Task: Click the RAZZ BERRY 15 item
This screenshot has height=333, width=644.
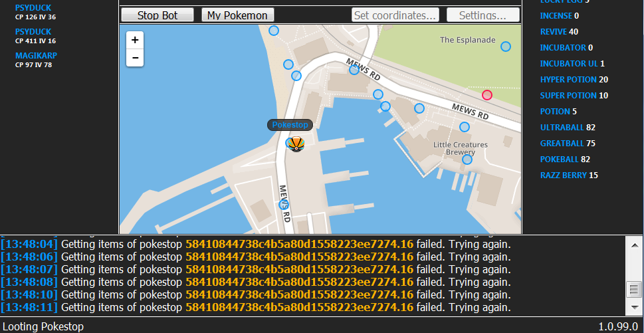Action: coord(569,175)
